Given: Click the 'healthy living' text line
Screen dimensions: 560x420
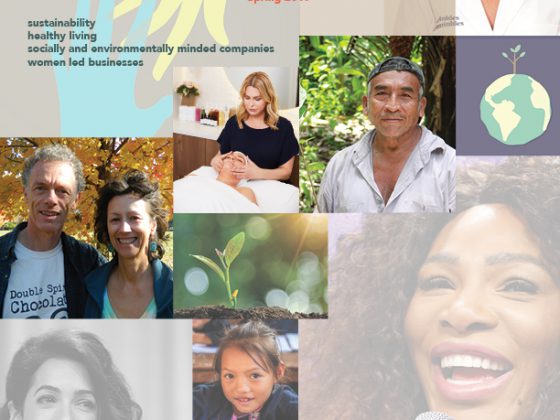Looking at the screenshot, I should click(x=62, y=36).
